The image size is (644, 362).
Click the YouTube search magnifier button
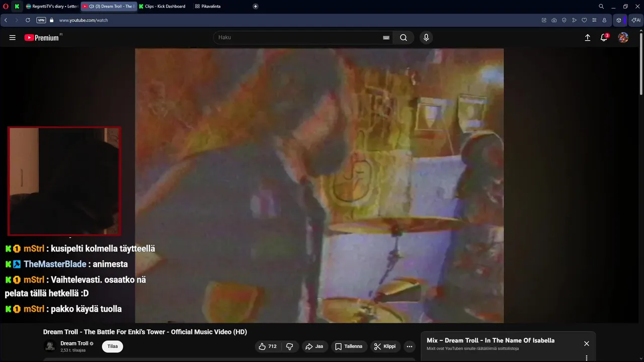[404, 37]
